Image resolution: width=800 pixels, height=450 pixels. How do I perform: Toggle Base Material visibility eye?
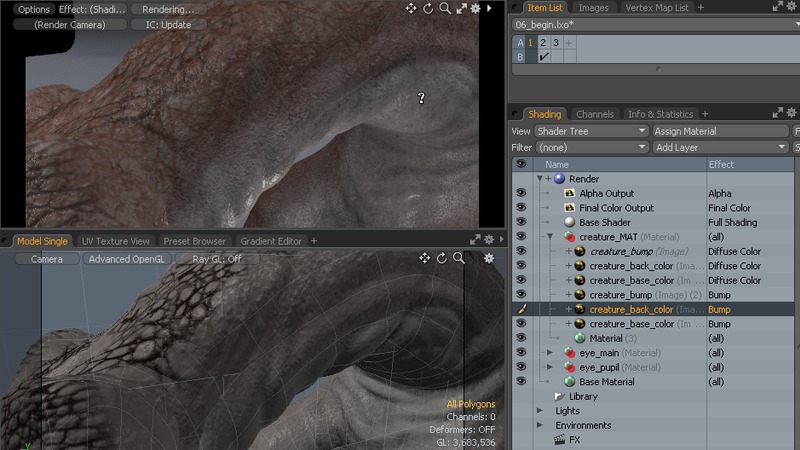(521, 381)
